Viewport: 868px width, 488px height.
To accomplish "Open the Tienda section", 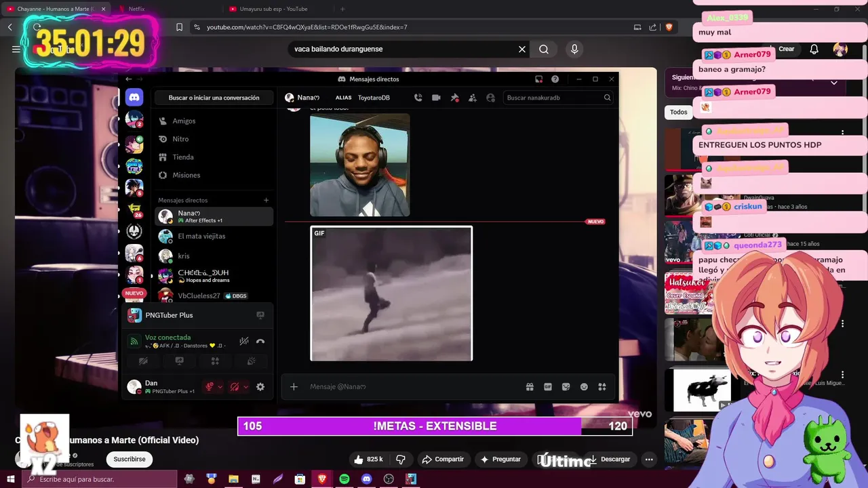I will coord(214,157).
